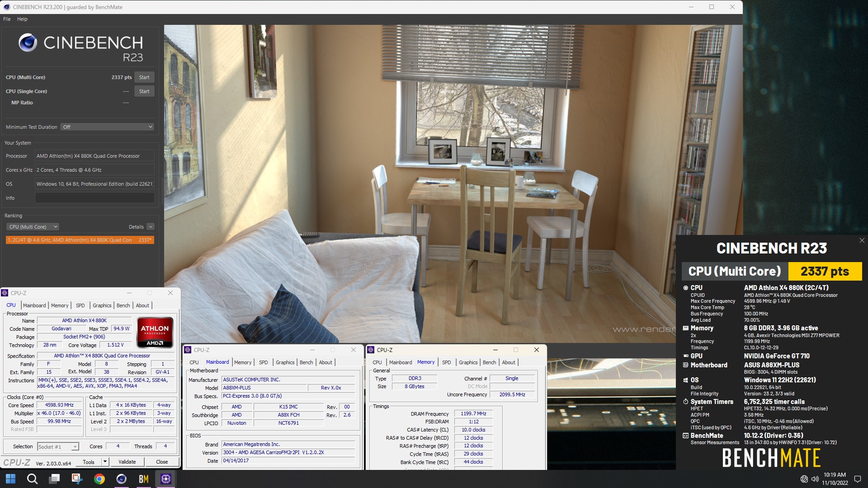Open the CPU-Z Tools dropdown arrow
The image size is (868, 488).
[x=105, y=462]
